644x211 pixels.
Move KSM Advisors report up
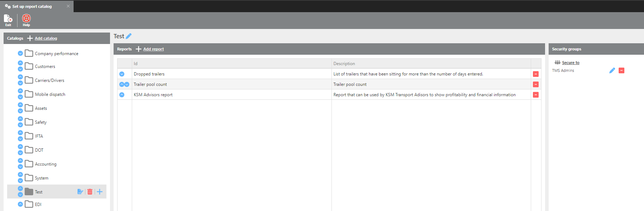pos(122,95)
